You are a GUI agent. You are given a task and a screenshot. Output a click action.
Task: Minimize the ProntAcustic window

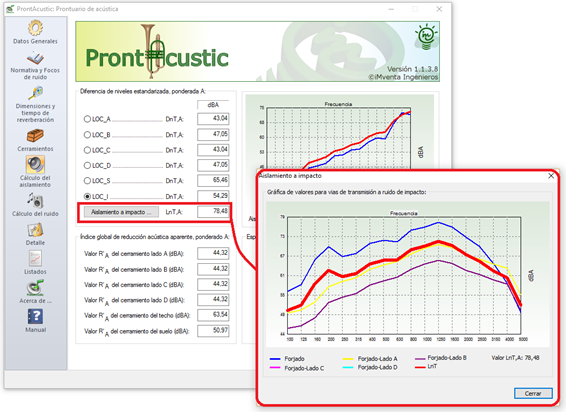pyautogui.click(x=391, y=9)
